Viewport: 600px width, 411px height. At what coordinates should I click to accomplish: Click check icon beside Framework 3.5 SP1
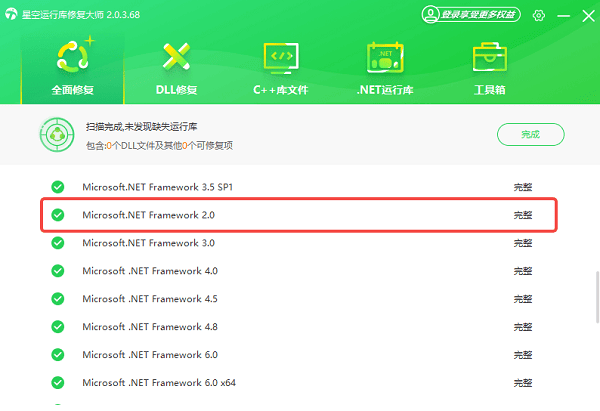[x=58, y=187]
